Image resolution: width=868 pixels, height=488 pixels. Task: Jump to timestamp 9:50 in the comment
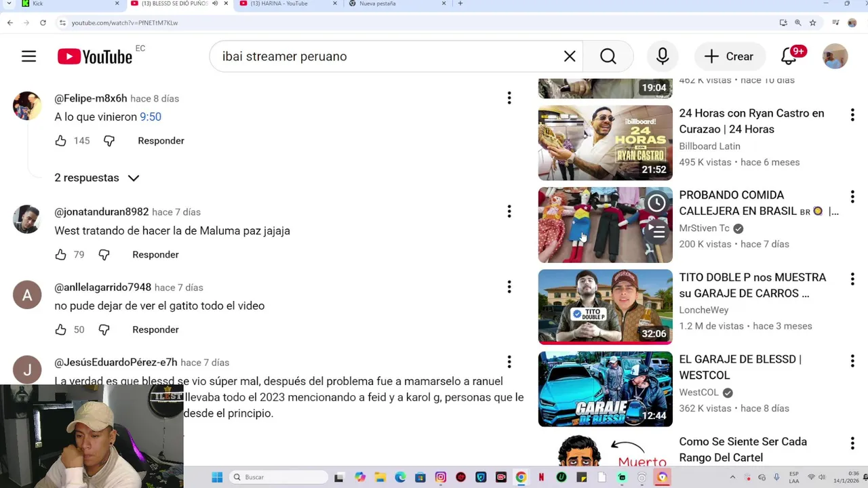(x=151, y=117)
